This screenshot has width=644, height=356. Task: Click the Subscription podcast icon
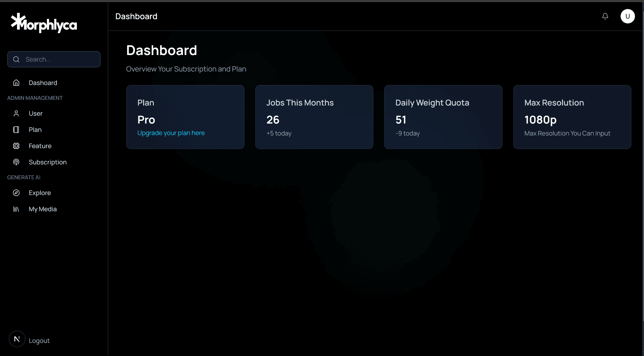pyautogui.click(x=16, y=162)
